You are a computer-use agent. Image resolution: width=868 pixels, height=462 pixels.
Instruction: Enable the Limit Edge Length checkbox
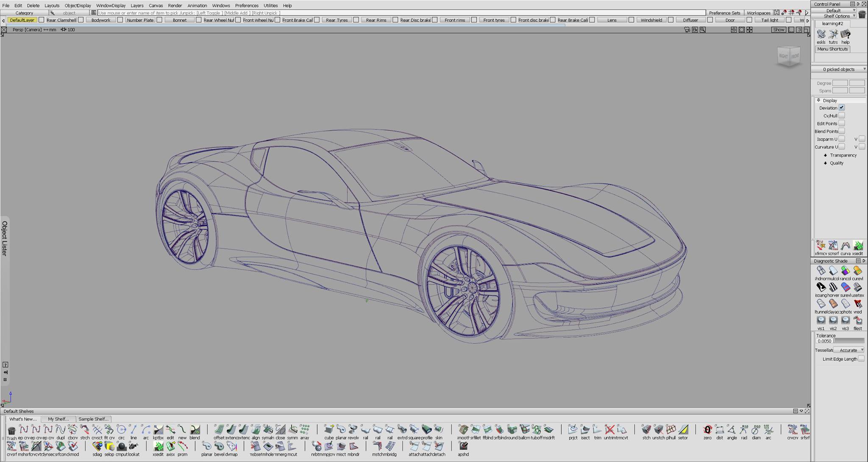[861, 359]
